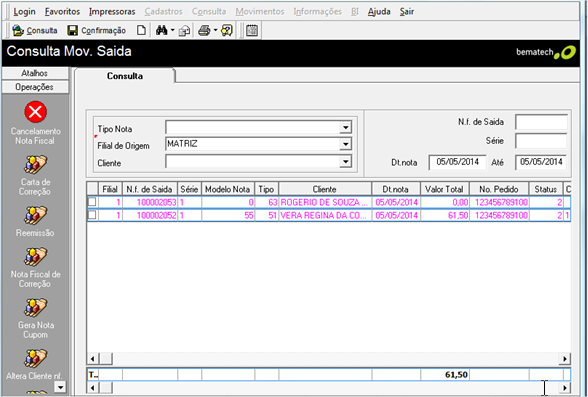Open the Filial de Origem dropdown
The height and width of the screenshot is (397, 588).
pyautogui.click(x=345, y=144)
